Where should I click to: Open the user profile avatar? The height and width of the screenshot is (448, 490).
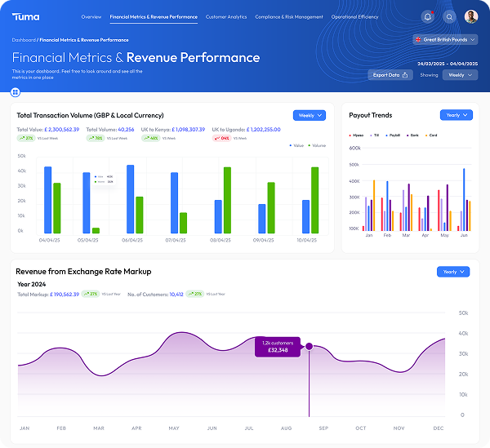[471, 16]
